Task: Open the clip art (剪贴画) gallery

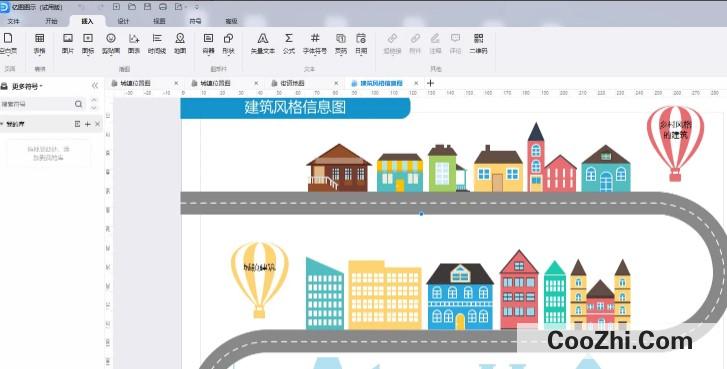Action: pyautogui.click(x=111, y=43)
